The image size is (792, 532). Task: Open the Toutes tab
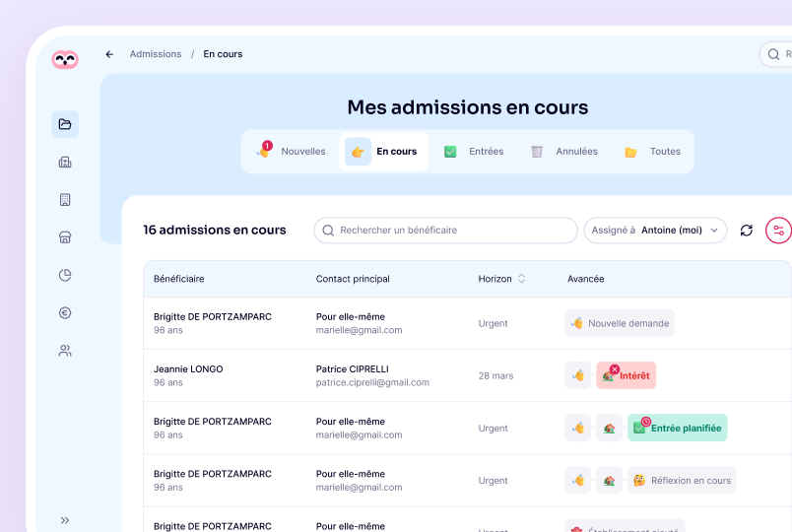coord(652,152)
